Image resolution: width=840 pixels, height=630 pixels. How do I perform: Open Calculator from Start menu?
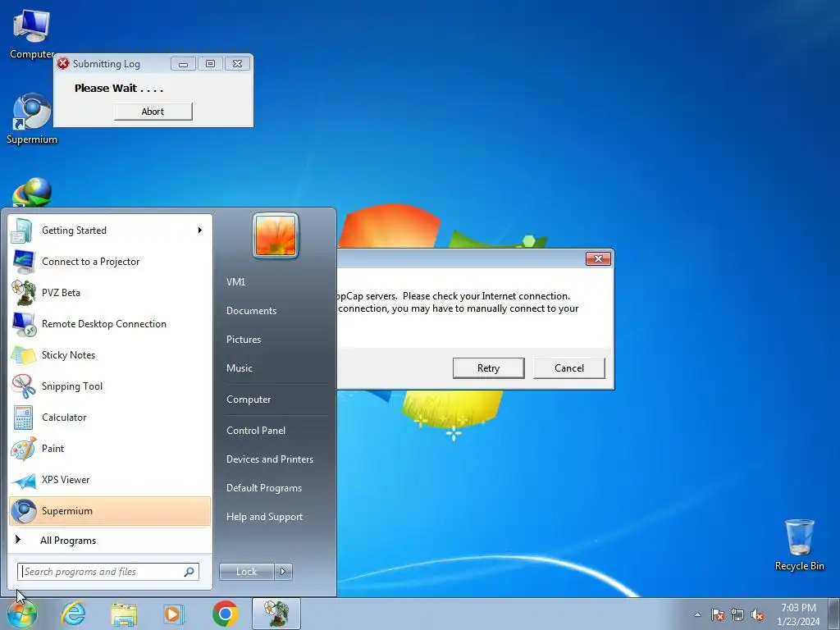pos(110,418)
